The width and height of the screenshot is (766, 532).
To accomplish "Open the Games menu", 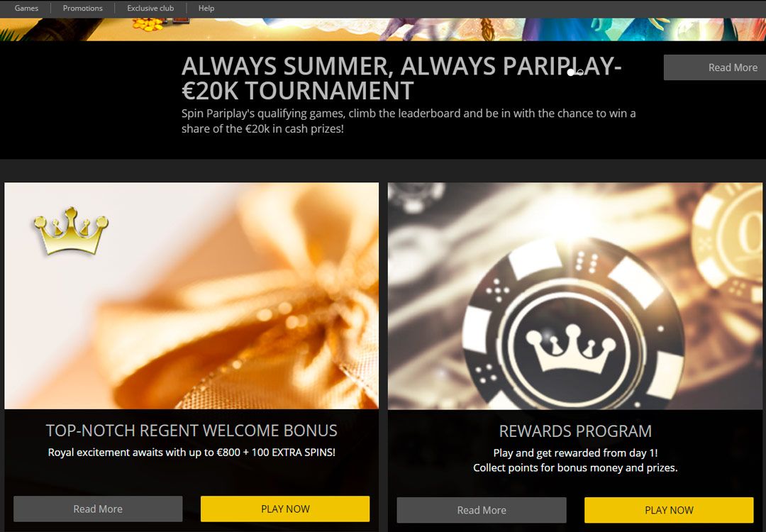I will 26,9.
